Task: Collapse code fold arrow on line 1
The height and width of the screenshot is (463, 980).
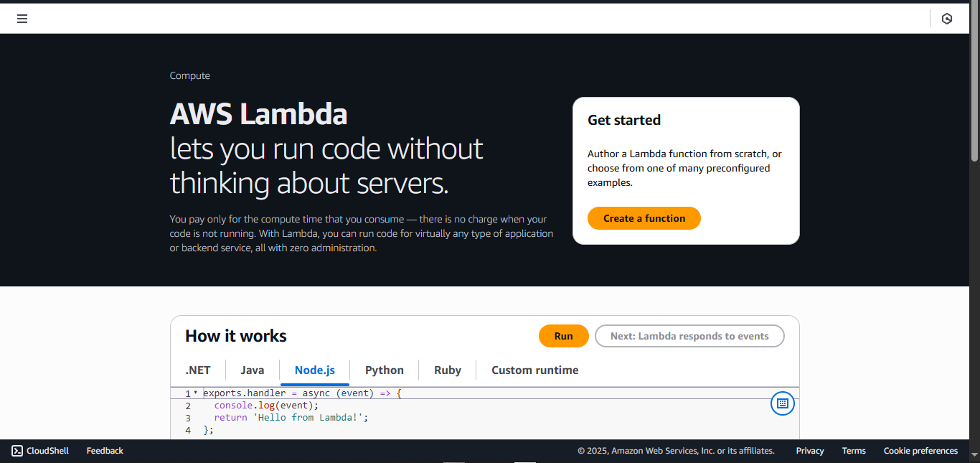Action: [x=195, y=393]
